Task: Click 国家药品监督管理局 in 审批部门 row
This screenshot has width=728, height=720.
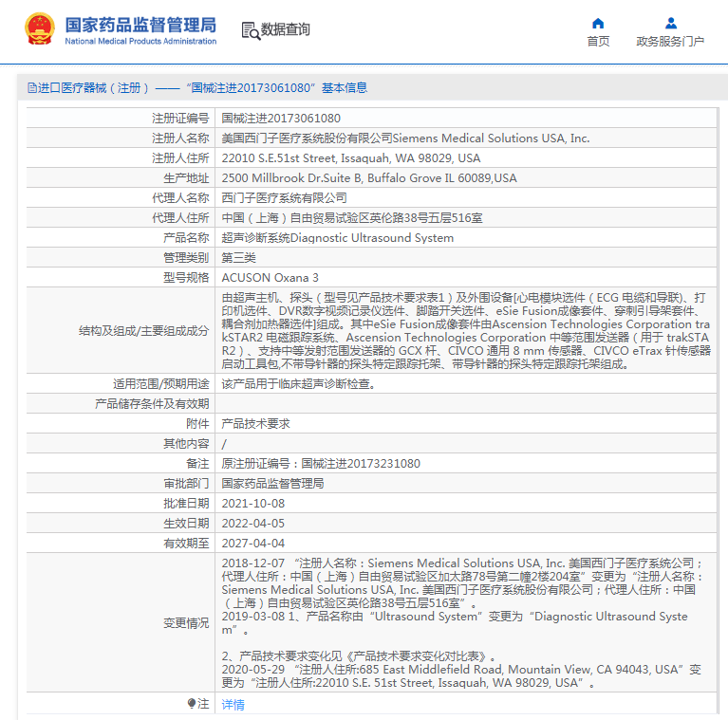Action: pos(272,484)
